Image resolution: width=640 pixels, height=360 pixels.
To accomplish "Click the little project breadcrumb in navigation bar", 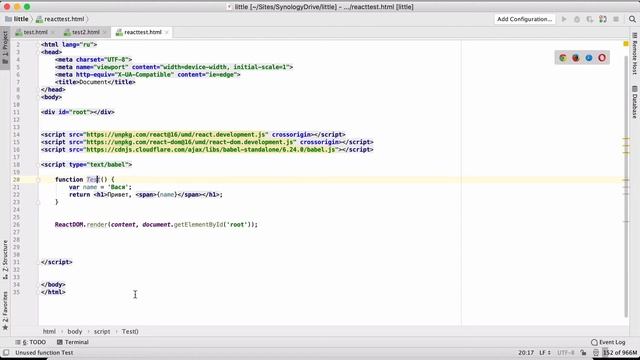I will tap(17, 19).
